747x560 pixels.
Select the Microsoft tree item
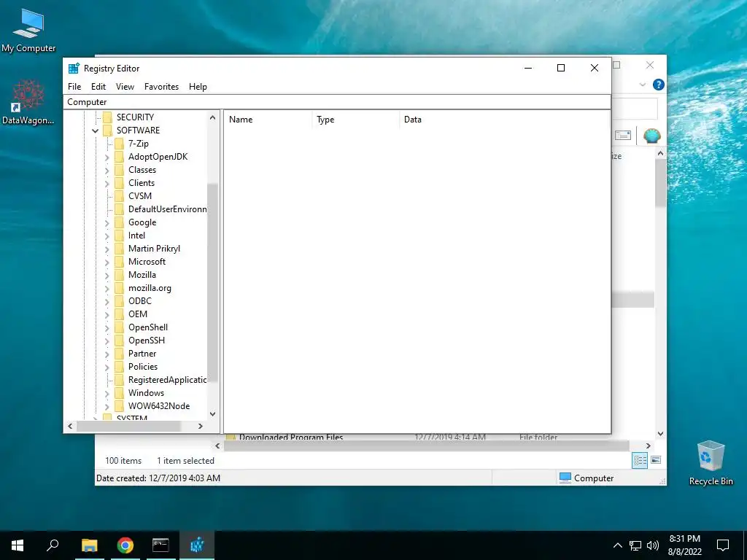pos(147,262)
